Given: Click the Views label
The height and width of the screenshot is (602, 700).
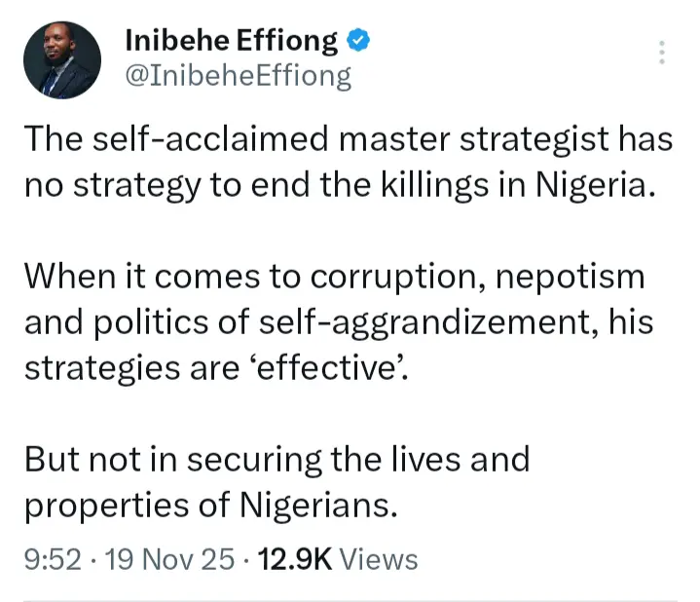Looking at the screenshot, I should (x=382, y=559).
